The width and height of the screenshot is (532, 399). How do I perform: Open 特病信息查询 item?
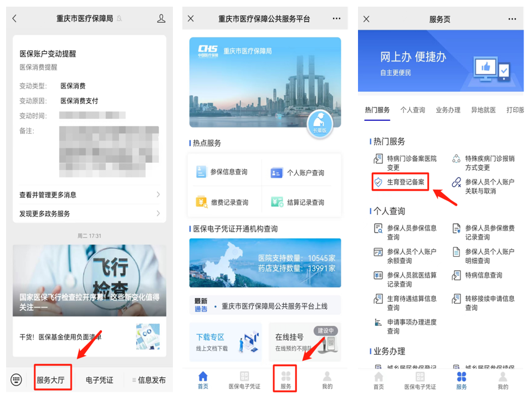click(477, 275)
